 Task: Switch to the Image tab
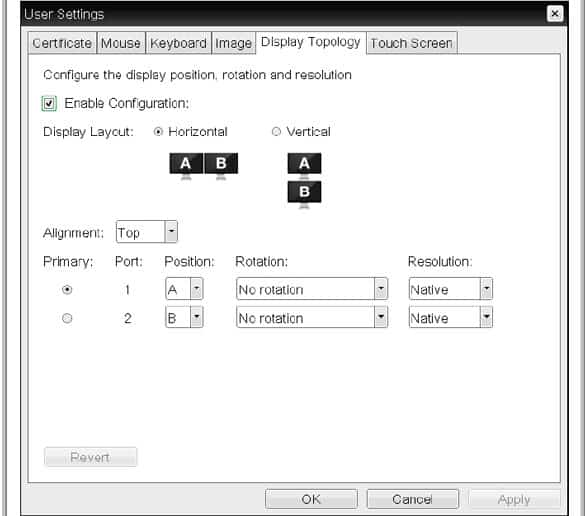tap(234, 43)
